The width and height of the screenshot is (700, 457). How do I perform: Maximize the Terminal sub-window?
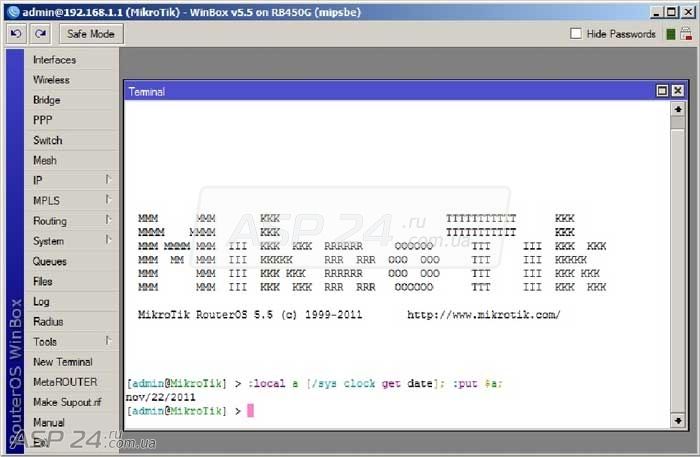click(x=662, y=91)
